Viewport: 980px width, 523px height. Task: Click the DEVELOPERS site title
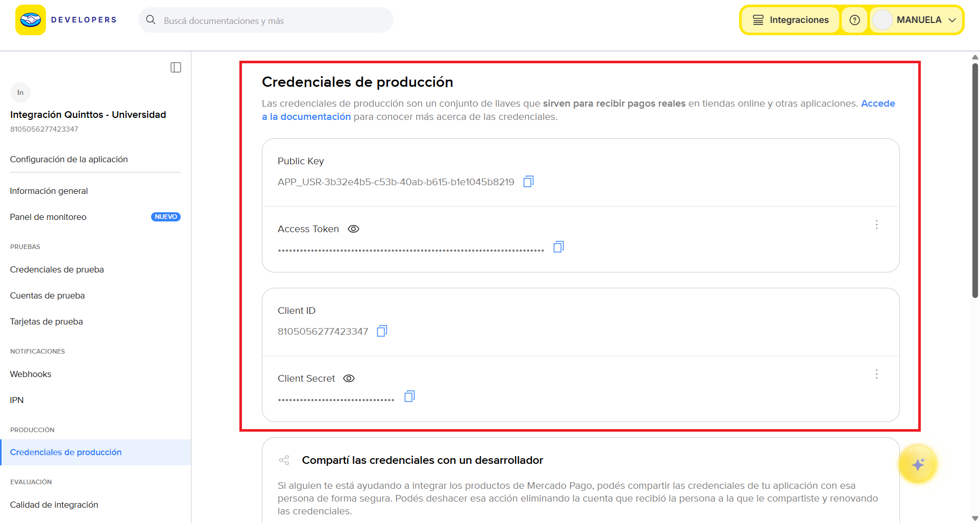point(84,20)
